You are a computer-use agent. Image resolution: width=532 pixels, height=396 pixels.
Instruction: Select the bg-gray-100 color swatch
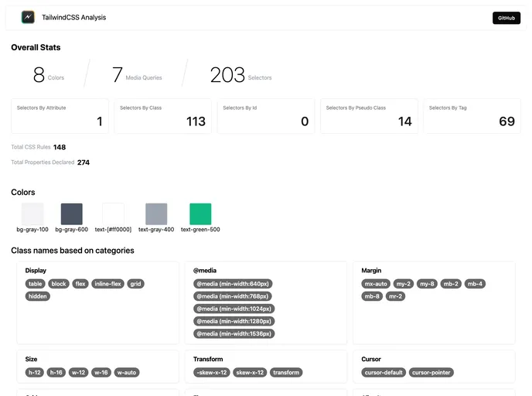[x=32, y=213]
